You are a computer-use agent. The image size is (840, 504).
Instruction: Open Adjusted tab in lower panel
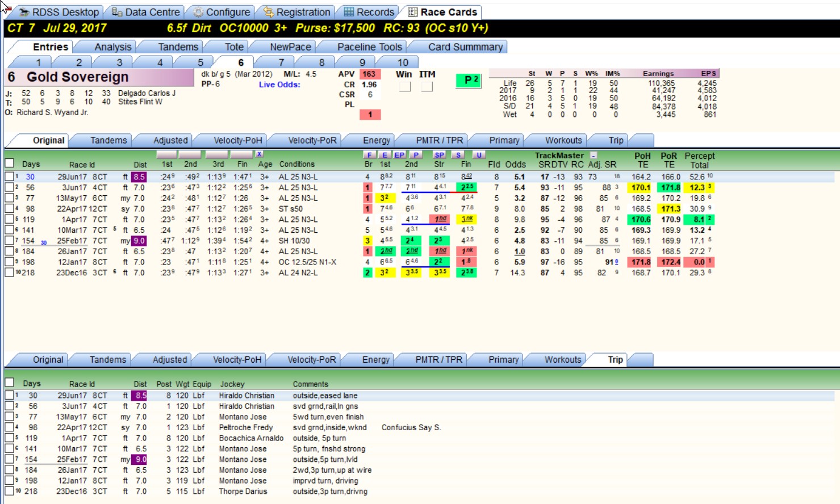pyautogui.click(x=169, y=360)
